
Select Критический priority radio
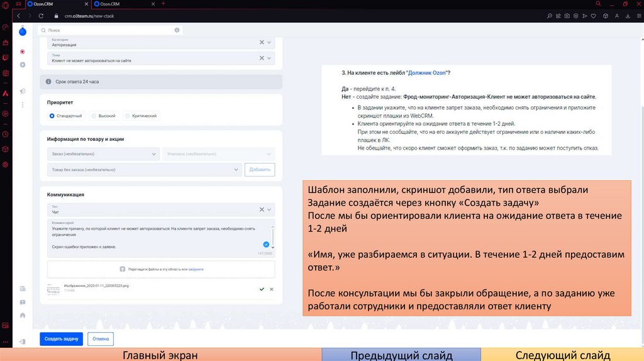point(127,116)
